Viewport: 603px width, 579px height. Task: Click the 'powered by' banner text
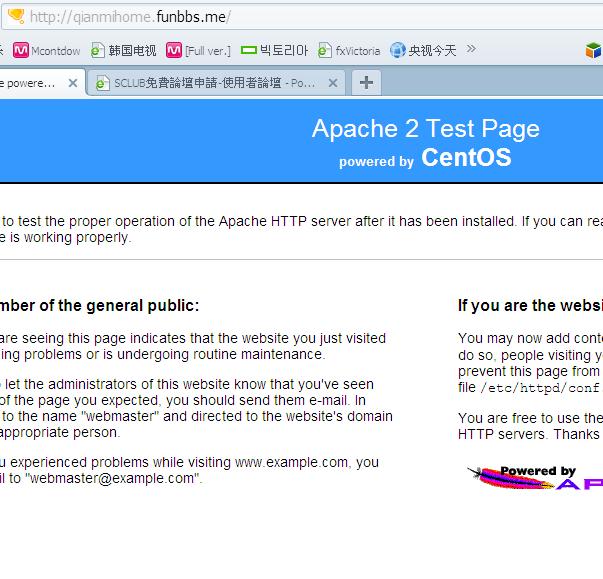376,162
